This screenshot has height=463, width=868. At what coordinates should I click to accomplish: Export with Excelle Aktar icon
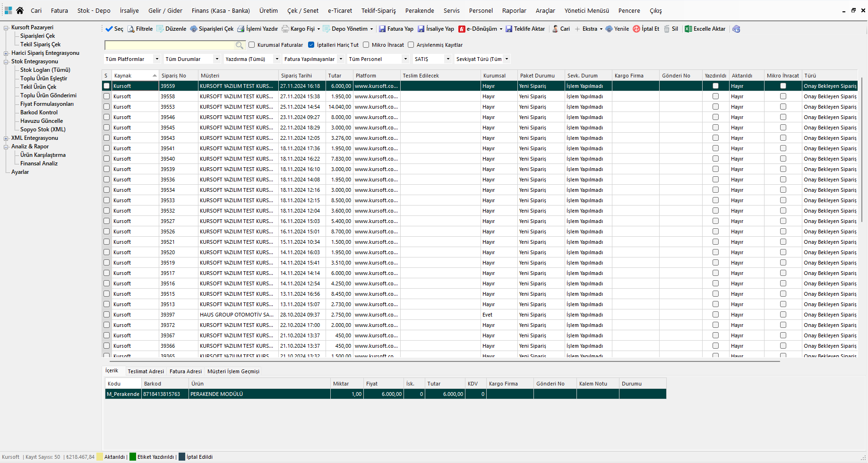(688, 29)
